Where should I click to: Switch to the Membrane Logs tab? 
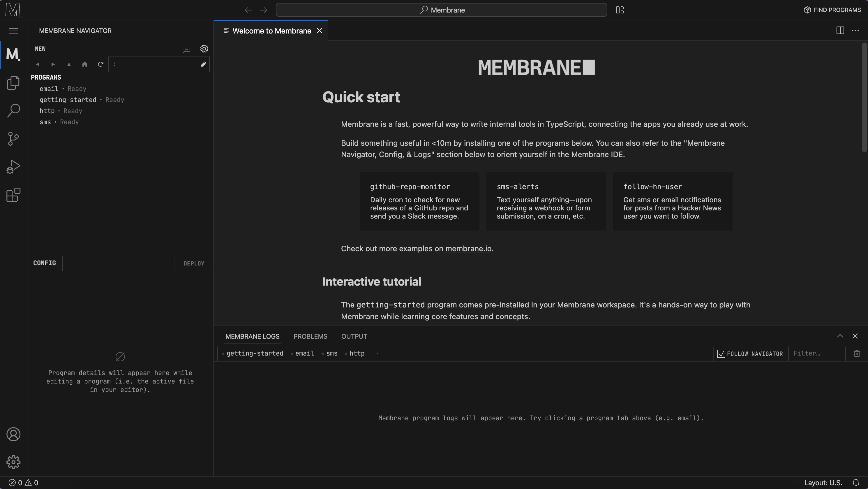click(252, 336)
